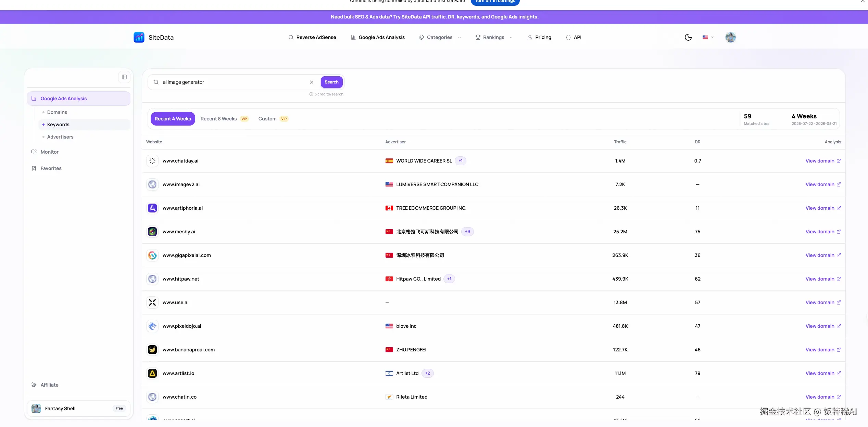Open Google Ads Analysis in the sidebar
868x427 pixels.
click(79, 99)
